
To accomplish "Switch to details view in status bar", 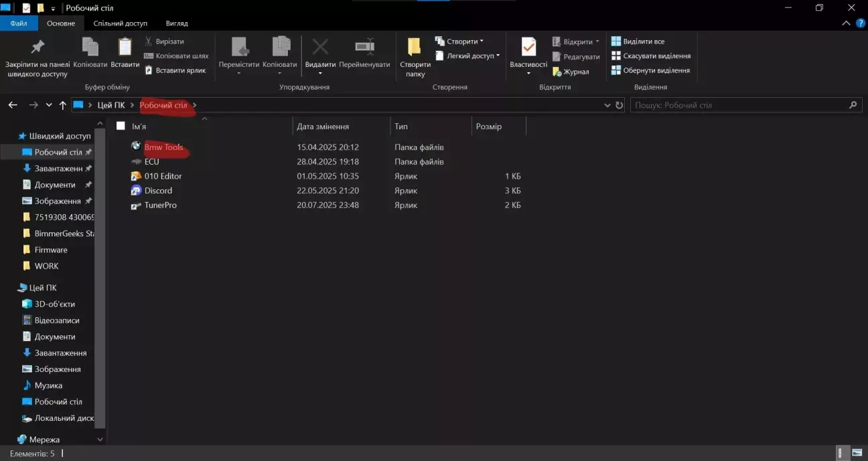I will (842, 454).
